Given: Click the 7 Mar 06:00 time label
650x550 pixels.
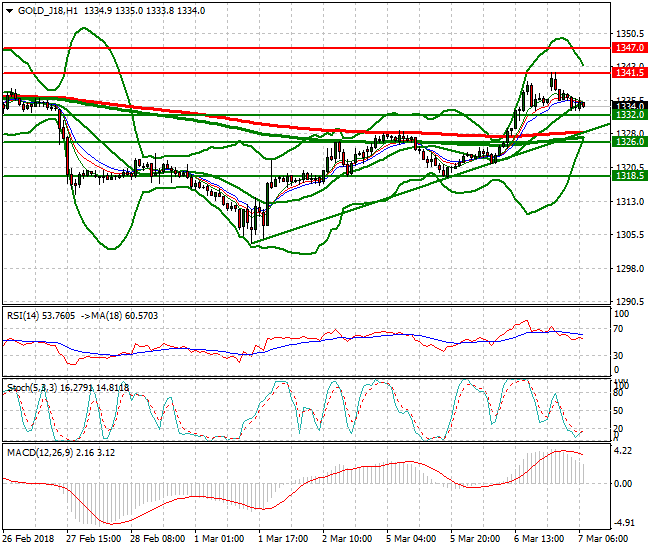Looking at the screenshot, I should point(603,539).
